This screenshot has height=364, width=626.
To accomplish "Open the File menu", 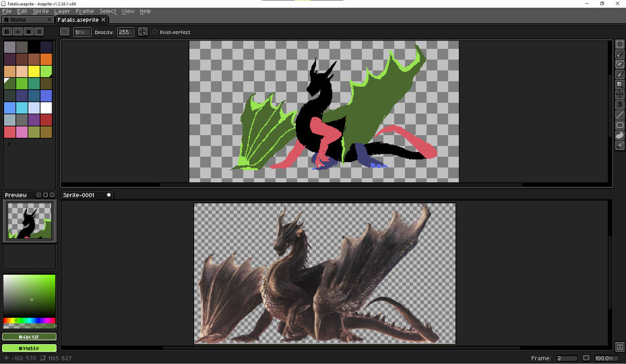I will coord(7,11).
